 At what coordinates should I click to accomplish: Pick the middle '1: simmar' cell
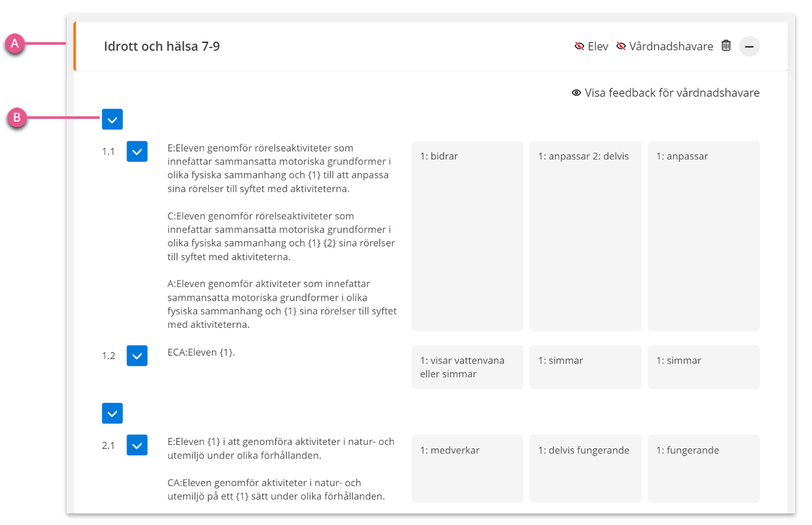coord(585,367)
